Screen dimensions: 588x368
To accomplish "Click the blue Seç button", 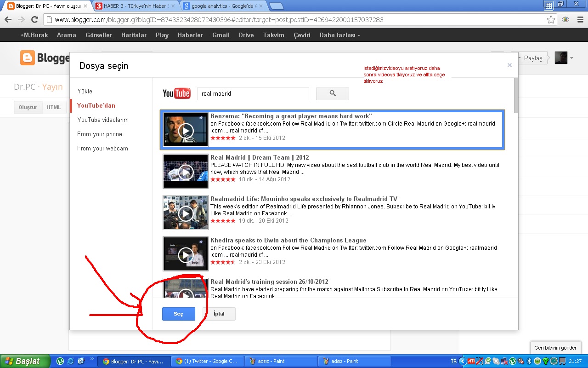I will [179, 314].
